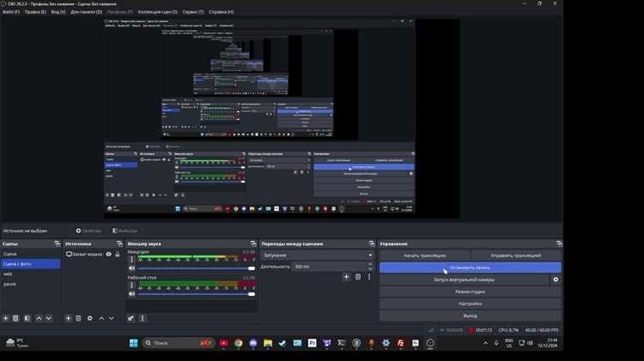Remove the selected source with the trash icon in Источники

pyautogui.click(x=78, y=318)
